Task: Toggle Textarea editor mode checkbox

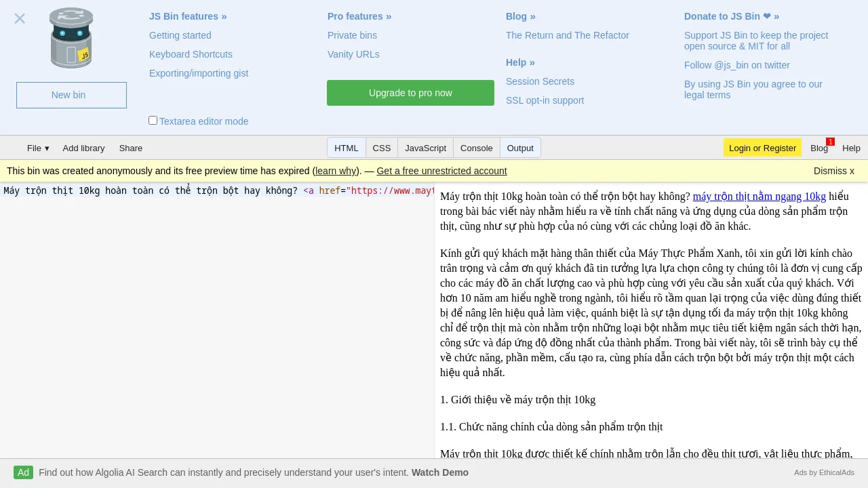Action: click(x=153, y=121)
